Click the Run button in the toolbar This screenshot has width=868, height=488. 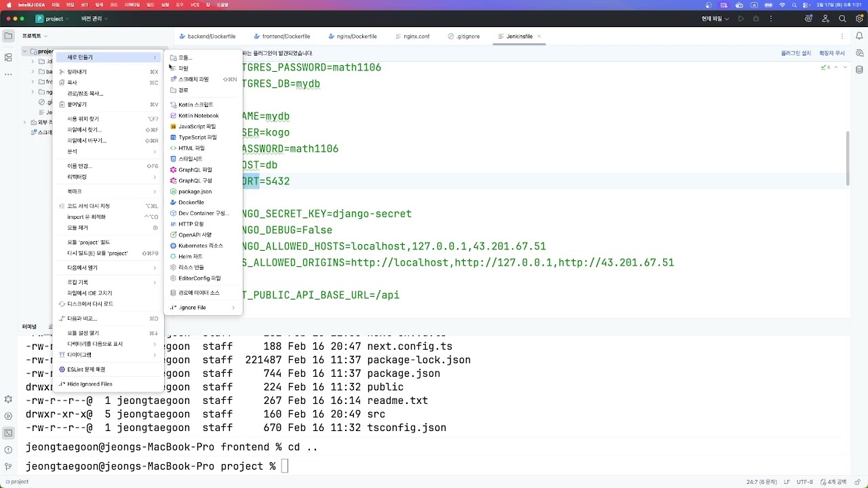tap(741, 19)
